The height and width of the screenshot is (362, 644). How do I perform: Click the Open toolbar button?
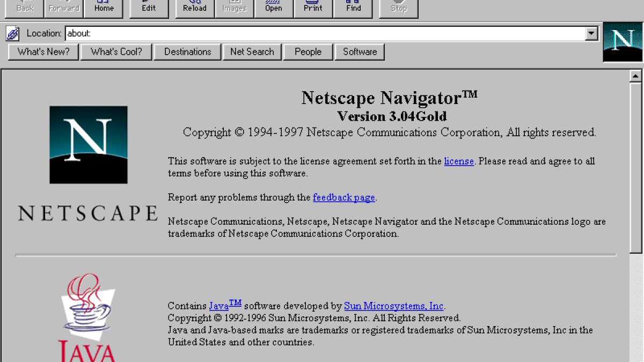(273, 8)
